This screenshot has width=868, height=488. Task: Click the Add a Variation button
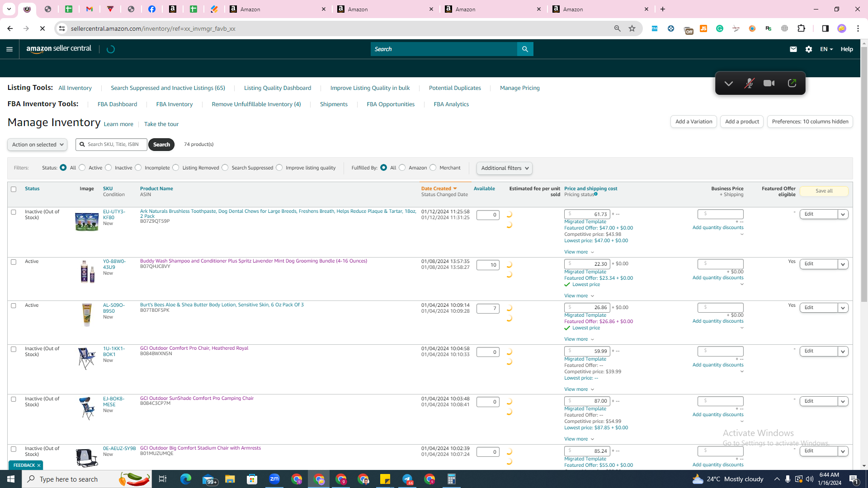pyautogui.click(x=693, y=122)
